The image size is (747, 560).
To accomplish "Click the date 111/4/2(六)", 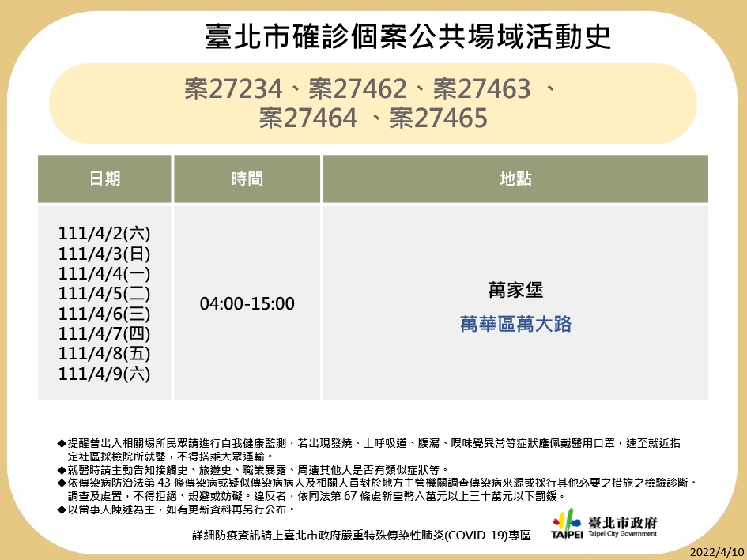I will [104, 233].
